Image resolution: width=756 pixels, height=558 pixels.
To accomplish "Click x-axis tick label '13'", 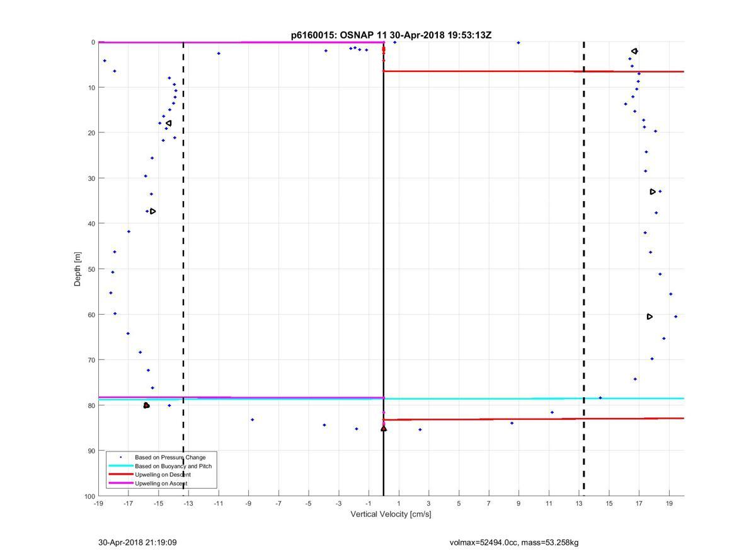I will pos(579,504).
